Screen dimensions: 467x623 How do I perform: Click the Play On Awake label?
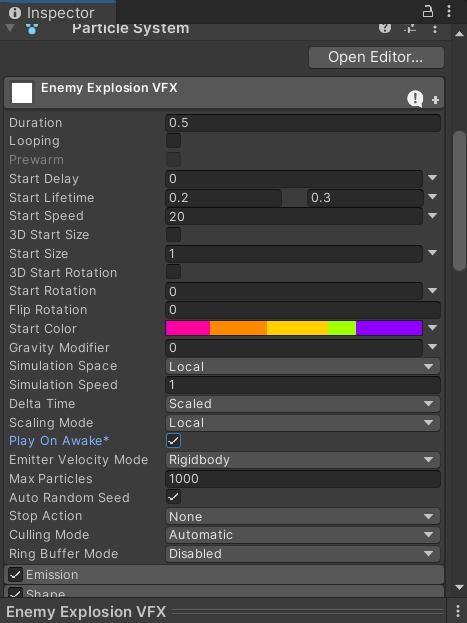coord(59,441)
